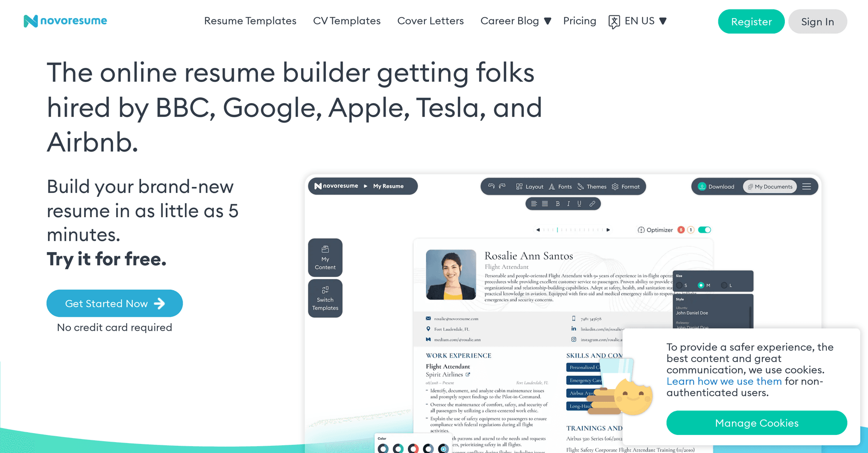Click the 'Rosalie Ann Santos' name heading
Image resolution: width=868 pixels, height=453 pixels.
point(528,256)
